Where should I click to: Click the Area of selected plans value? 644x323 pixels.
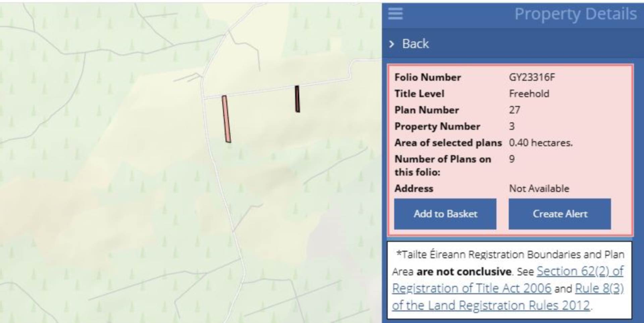click(541, 143)
